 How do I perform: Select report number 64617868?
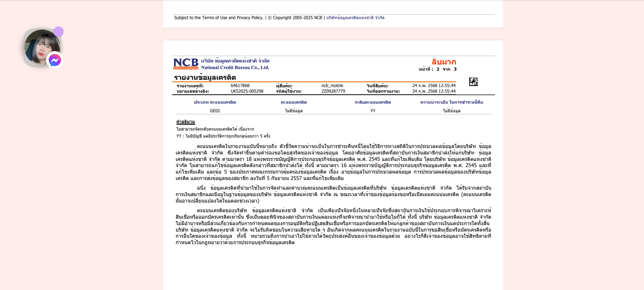[240, 86]
